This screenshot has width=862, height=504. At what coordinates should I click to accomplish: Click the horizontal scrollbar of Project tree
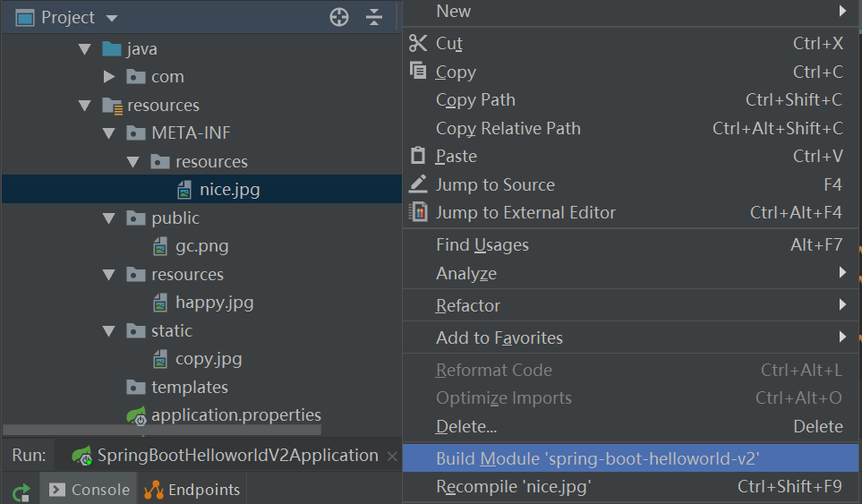(162, 430)
